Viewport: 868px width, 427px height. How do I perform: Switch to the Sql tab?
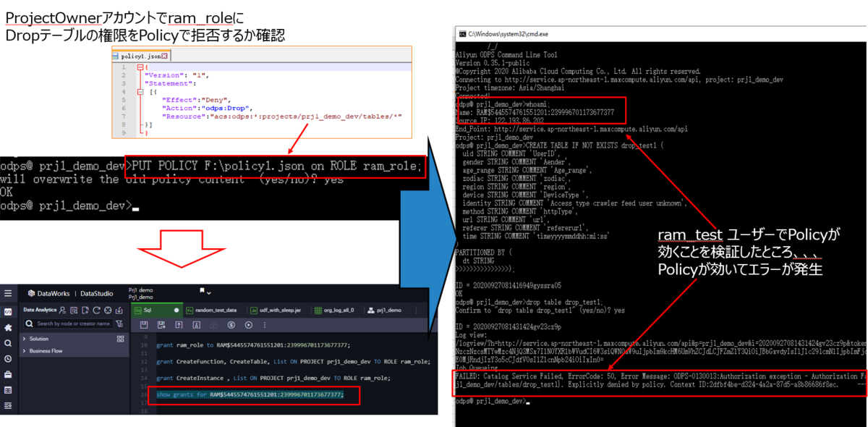click(156, 310)
